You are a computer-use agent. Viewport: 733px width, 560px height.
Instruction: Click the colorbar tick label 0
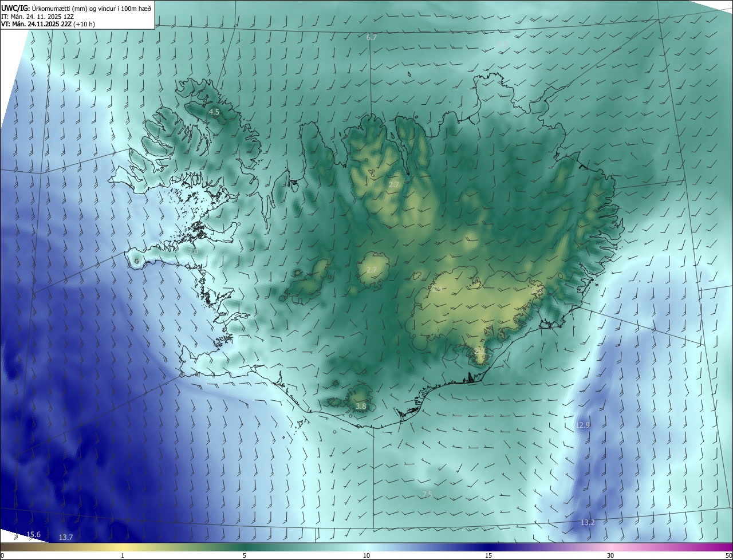[2, 555]
